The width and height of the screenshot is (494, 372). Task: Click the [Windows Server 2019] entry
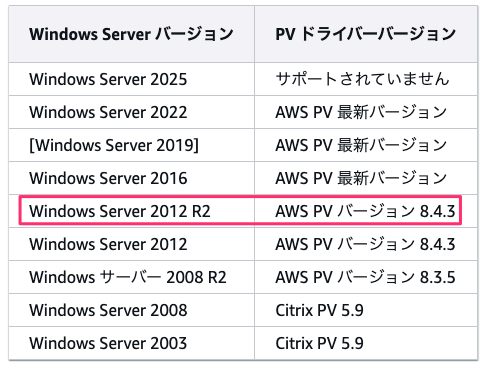coord(114,145)
